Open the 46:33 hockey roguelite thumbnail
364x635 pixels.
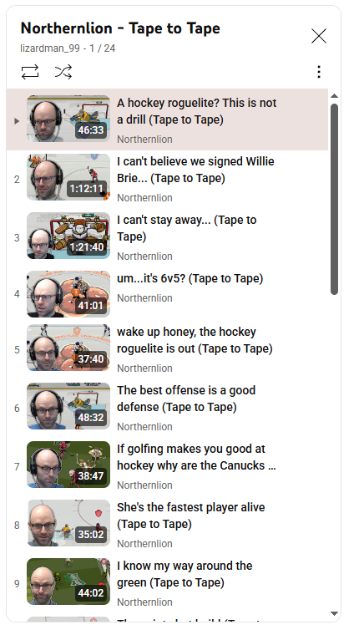coord(68,119)
